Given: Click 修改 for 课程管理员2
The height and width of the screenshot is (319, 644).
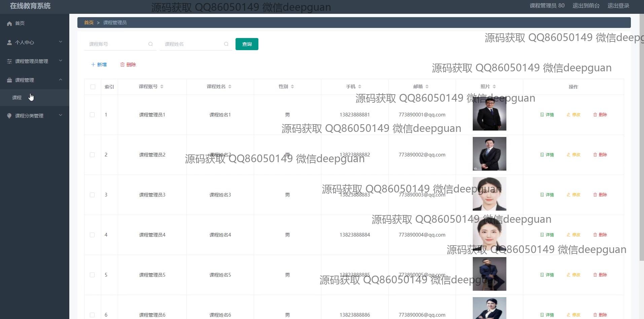Looking at the screenshot, I should (574, 155).
